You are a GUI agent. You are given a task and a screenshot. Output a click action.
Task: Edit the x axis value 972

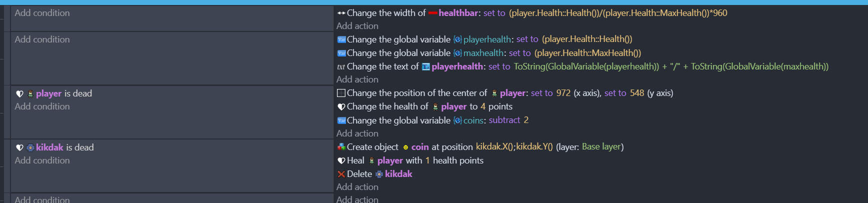(x=563, y=93)
